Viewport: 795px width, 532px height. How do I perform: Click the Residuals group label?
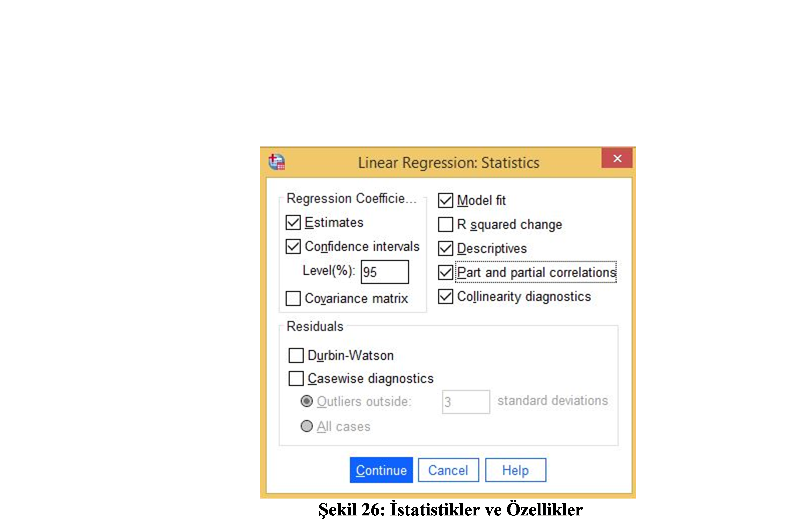(x=315, y=326)
